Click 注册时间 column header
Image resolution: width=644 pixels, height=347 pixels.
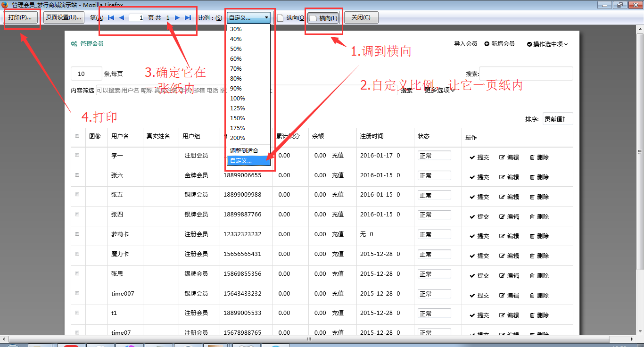372,136
